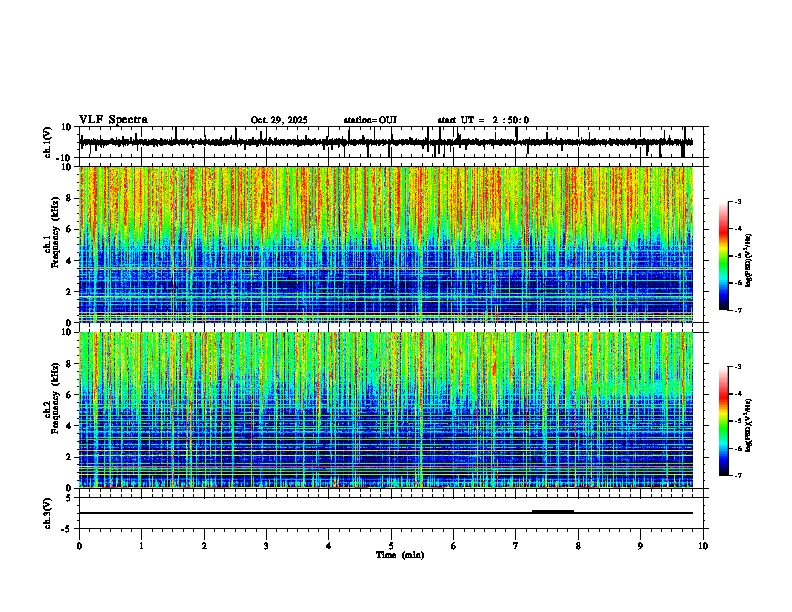This screenshot has width=792, height=612.
Task: Click time axis tick label "3"
Action: pos(266,546)
